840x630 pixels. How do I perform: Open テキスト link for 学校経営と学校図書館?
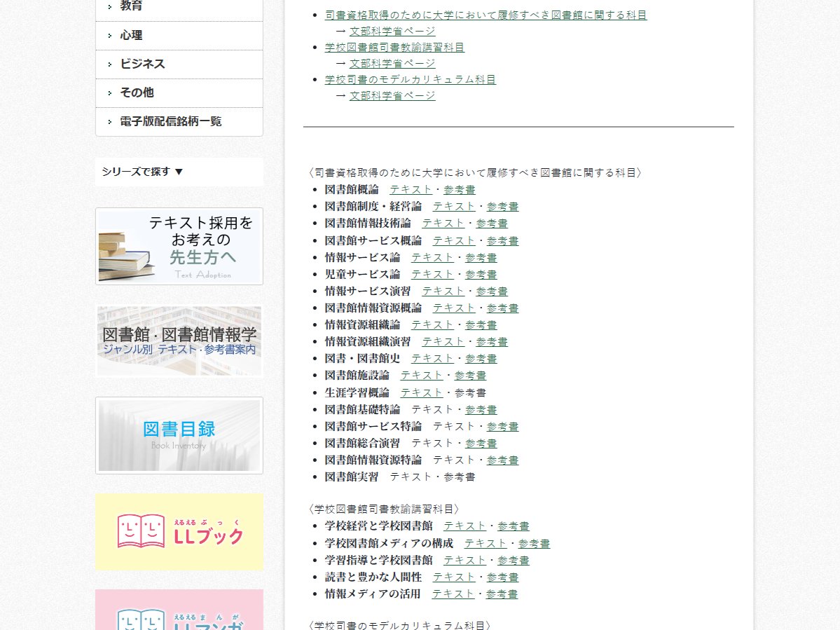point(464,526)
